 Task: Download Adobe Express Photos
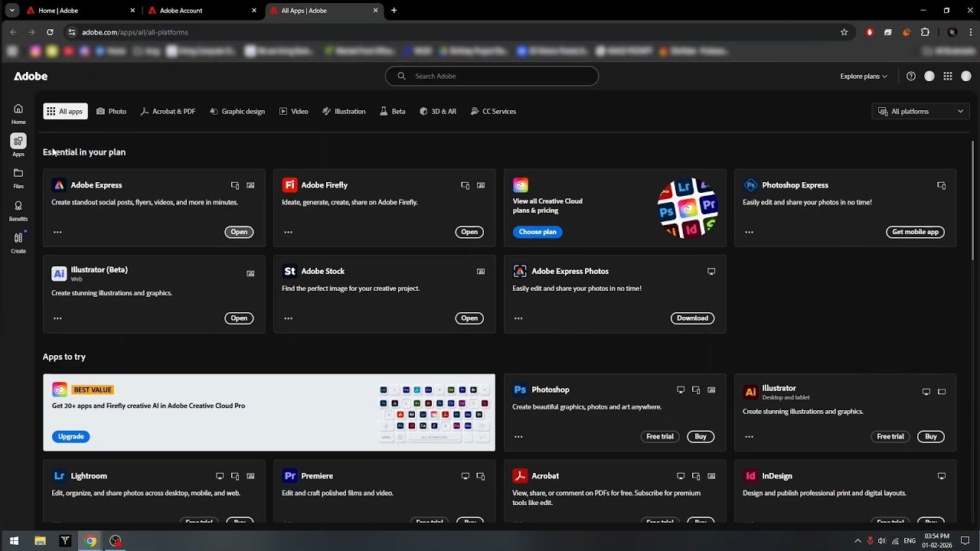click(x=692, y=318)
